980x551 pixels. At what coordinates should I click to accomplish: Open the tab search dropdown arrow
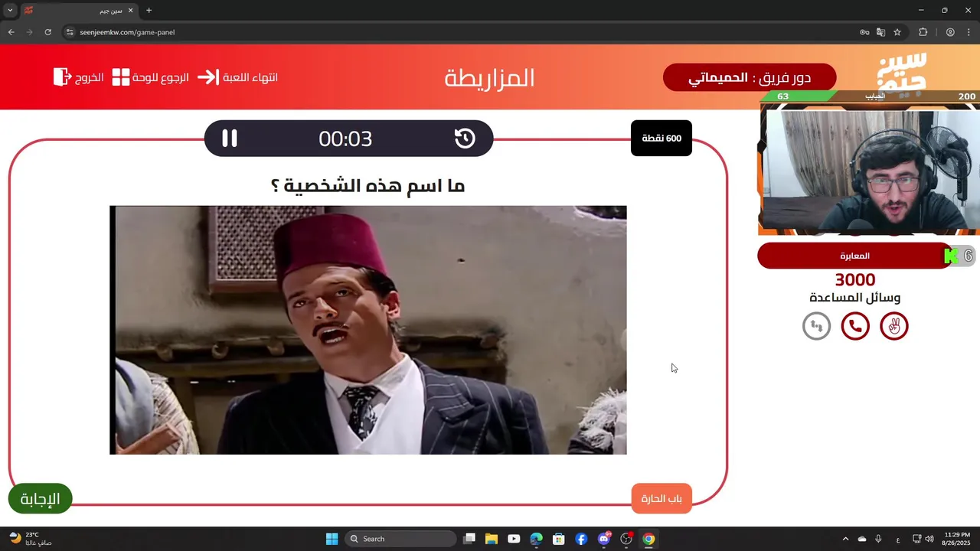pos(10,11)
